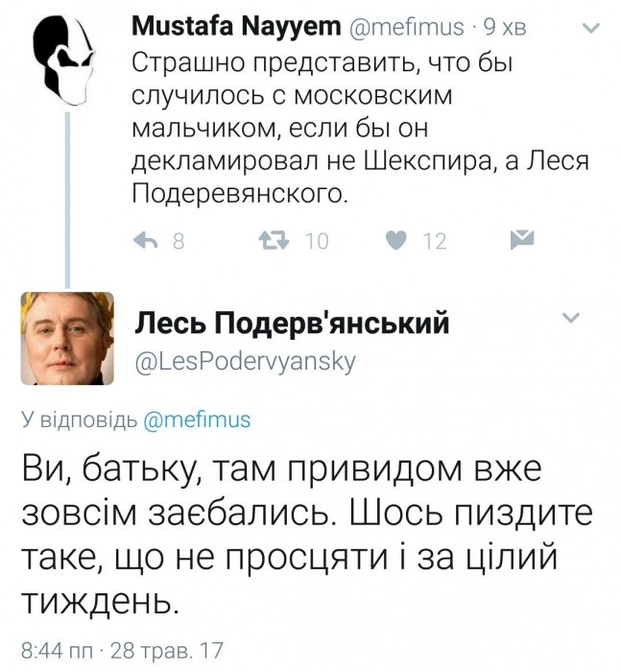The height and width of the screenshot is (672, 621).
Task: Open Лесь Подерв'янський display name
Action: pyautogui.click(x=292, y=323)
